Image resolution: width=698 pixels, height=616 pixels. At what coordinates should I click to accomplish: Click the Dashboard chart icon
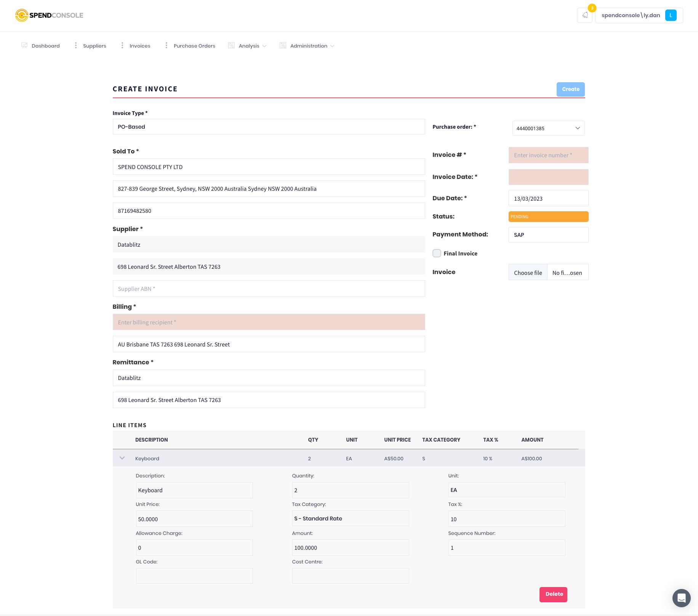24,45
